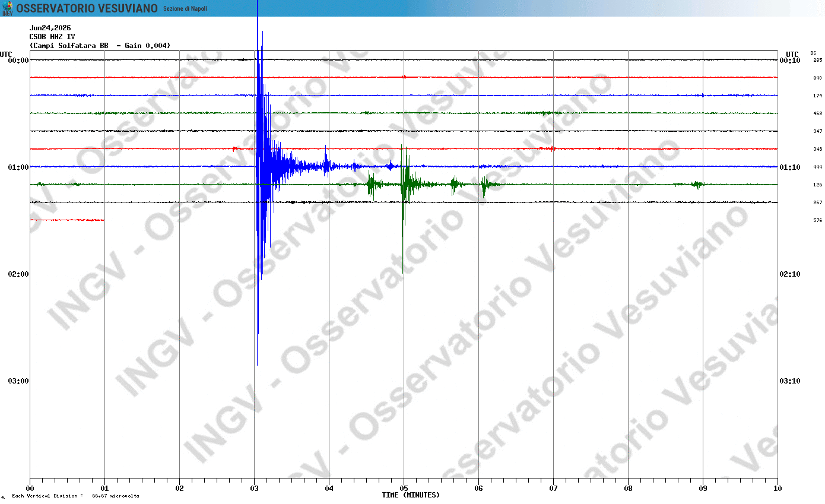Select the Jun24,2026 date label

pyautogui.click(x=50, y=28)
